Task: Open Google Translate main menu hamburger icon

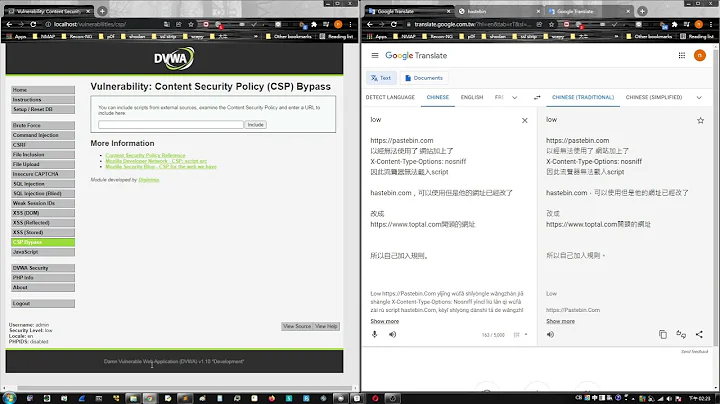Action: pos(375,56)
